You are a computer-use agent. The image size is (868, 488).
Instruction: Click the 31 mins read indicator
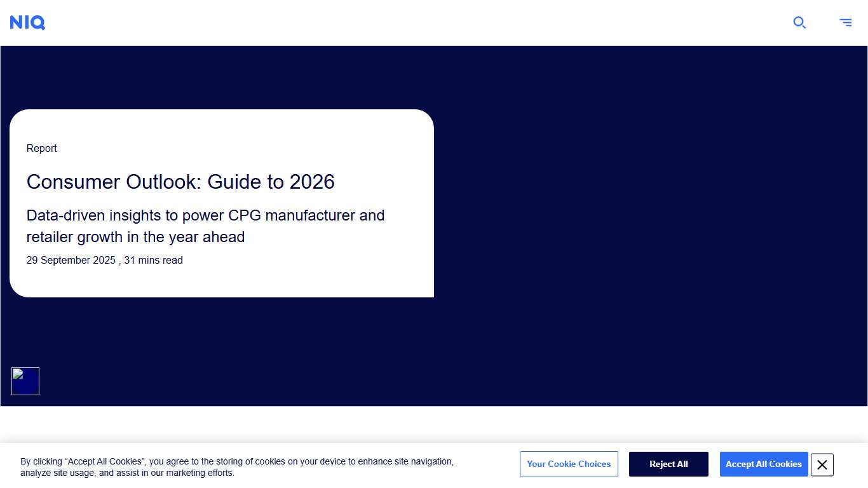(x=153, y=260)
